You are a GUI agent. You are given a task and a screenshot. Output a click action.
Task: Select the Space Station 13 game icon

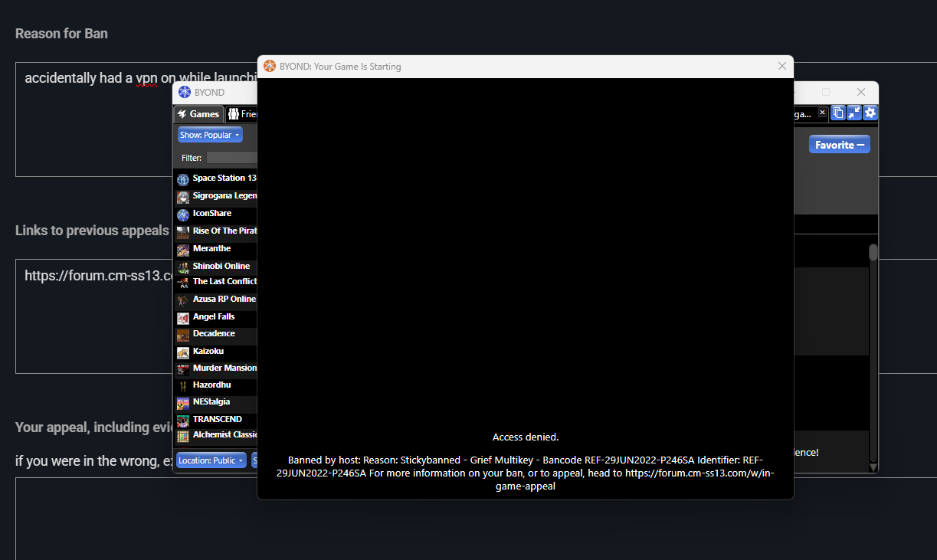pyautogui.click(x=183, y=179)
